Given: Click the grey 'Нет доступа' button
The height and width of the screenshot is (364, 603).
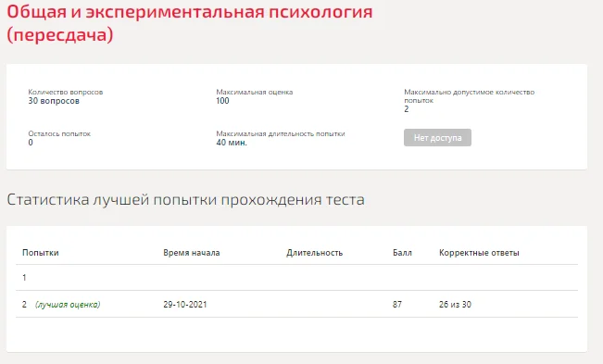Looking at the screenshot, I should 437,138.
